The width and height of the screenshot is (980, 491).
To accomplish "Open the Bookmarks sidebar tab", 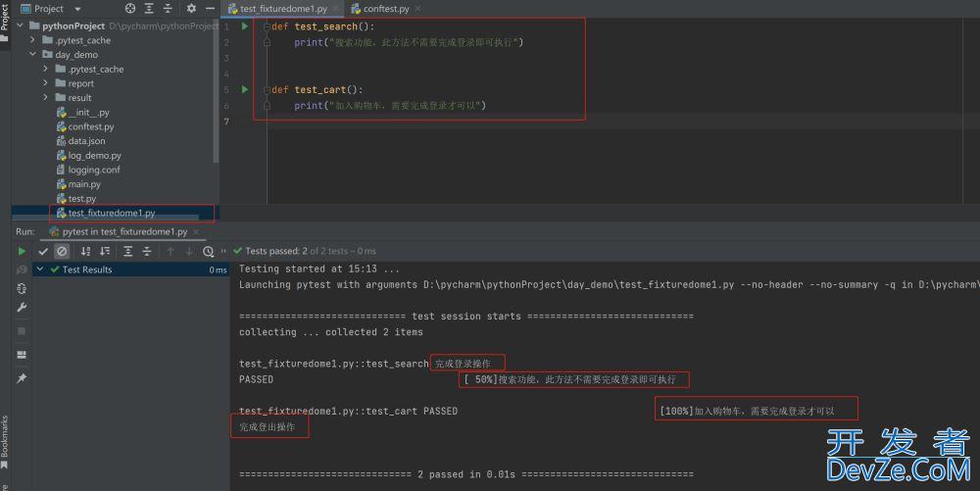I will (4, 442).
